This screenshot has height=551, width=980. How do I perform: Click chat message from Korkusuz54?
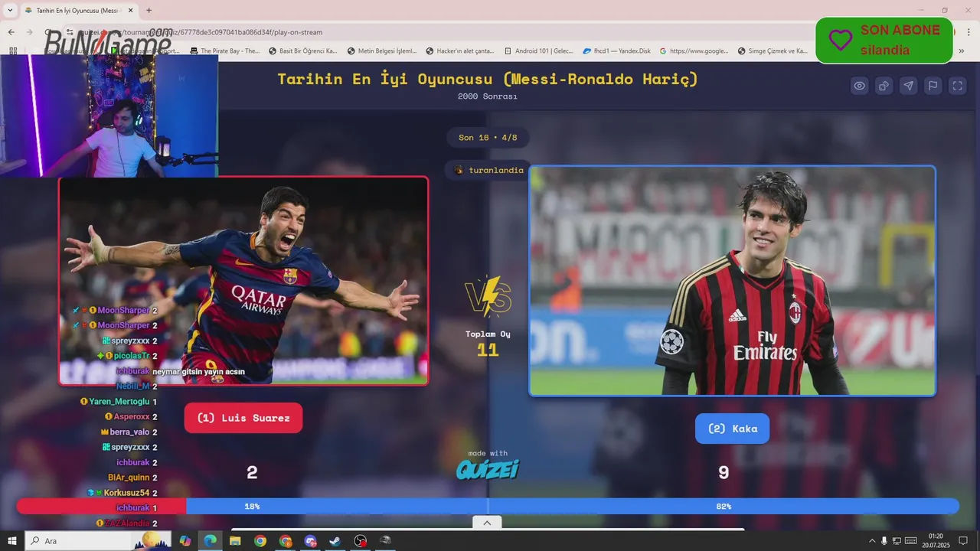(x=122, y=493)
